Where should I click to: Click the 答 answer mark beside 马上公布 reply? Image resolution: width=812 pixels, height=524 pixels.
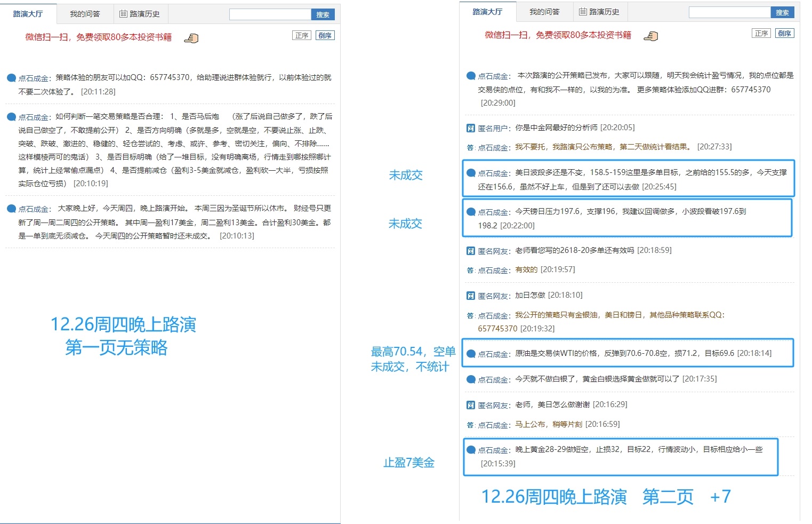[470, 425]
